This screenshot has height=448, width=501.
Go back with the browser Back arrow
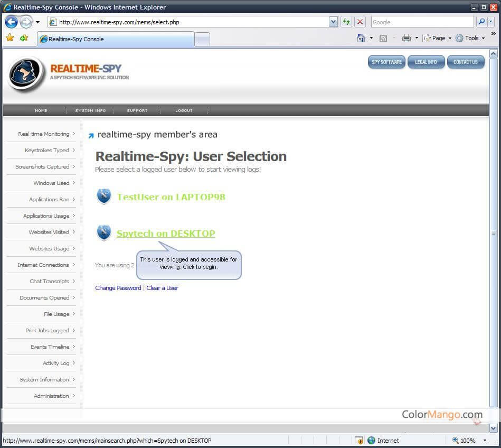11,22
